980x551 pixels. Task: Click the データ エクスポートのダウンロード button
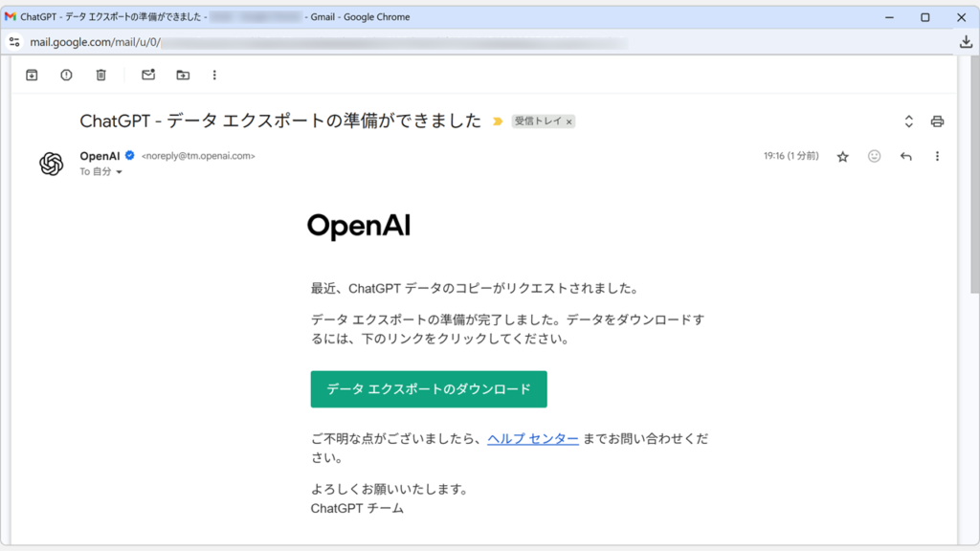(x=429, y=389)
